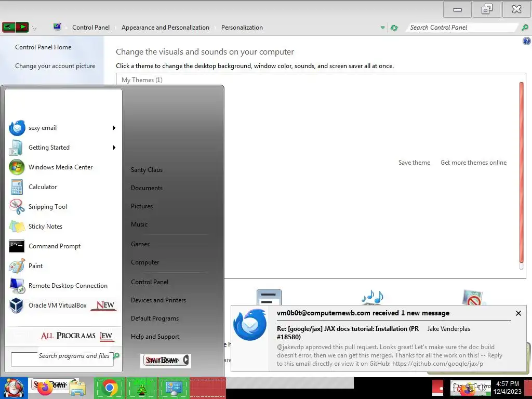The width and height of the screenshot is (532, 399).
Task: Open Documents from Start menu
Action: pyautogui.click(x=147, y=188)
